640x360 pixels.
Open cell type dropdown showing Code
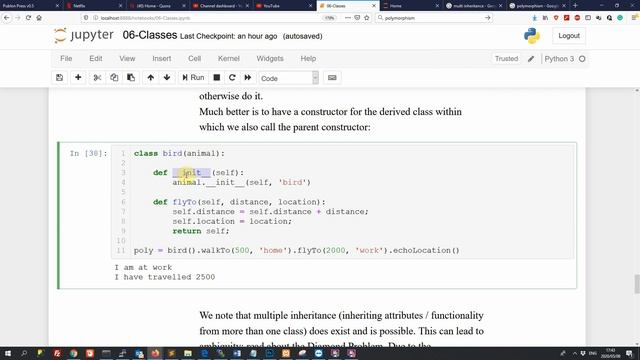coord(289,78)
